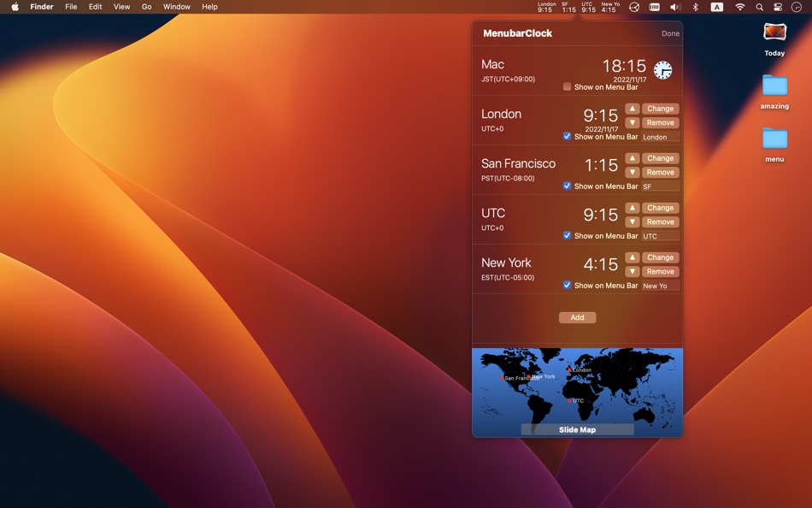Click the UTC clock in the menu bar
The width and height of the screenshot is (812, 508).
coord(588,7)
